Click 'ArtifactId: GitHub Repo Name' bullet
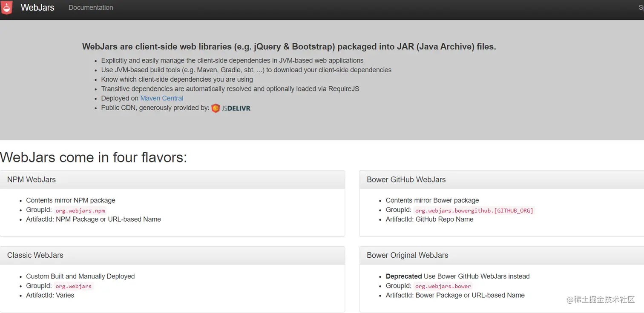Viewport: 644px width, 313px height. tap(430, 219)
